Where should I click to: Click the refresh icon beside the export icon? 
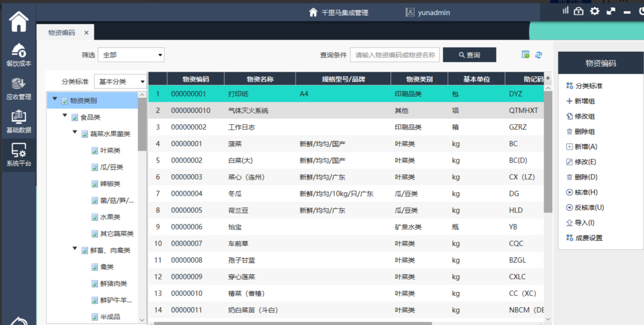pos(538,55)
